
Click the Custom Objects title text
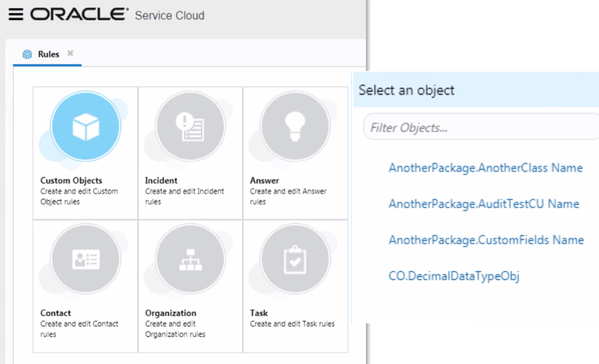tap(71, 181)
